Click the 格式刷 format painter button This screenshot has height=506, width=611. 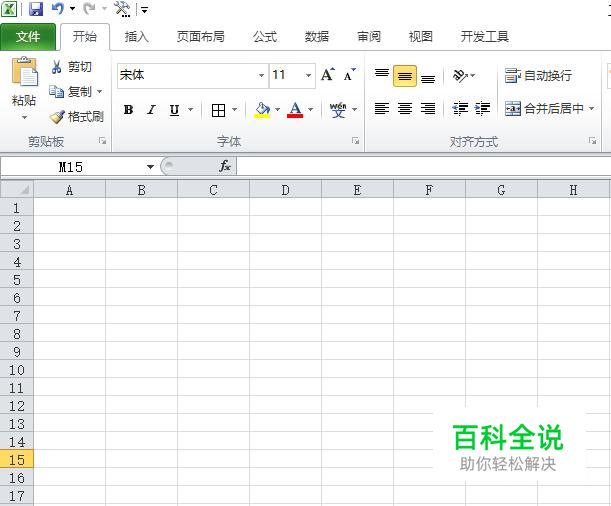[x=76, y=116]
